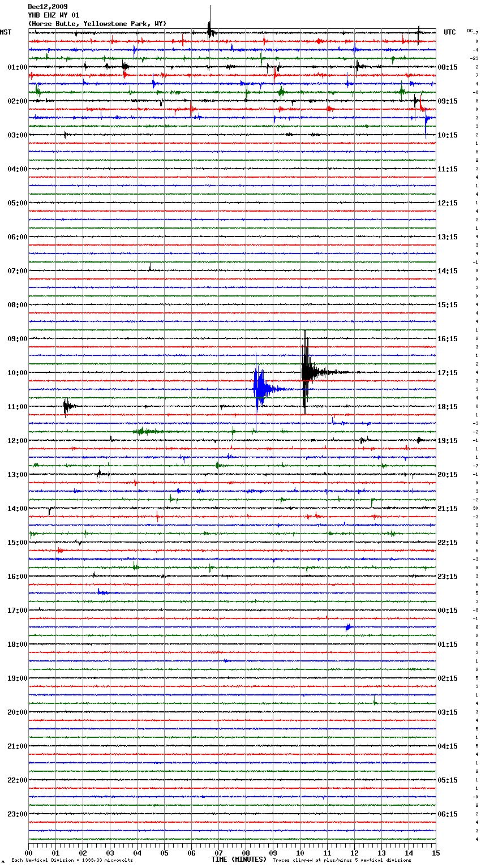
Task: Click minute 03 on the bottom axis
Action: [x=110, y=853]
